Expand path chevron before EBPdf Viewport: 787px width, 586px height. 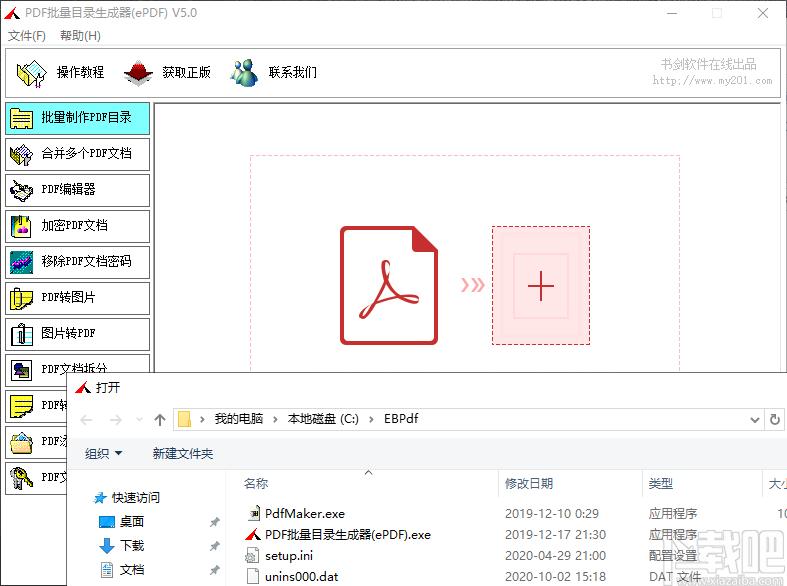coord(371,419)
